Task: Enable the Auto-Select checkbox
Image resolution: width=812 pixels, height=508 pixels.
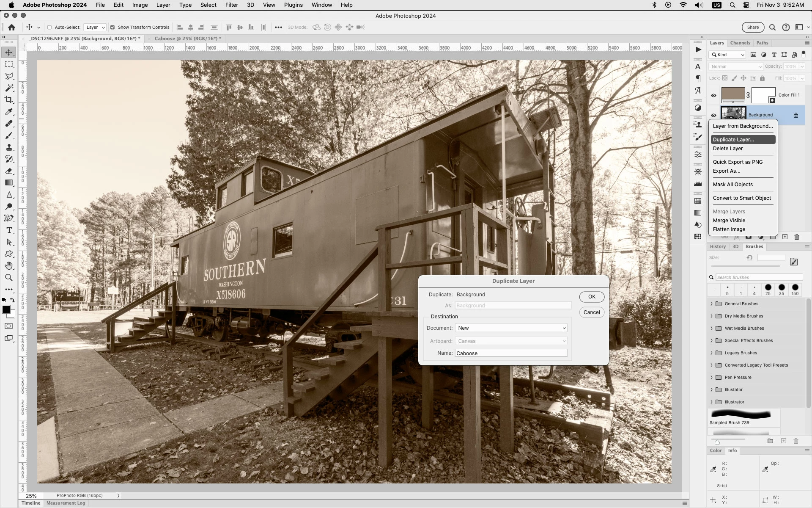Action: pos(49,28)
